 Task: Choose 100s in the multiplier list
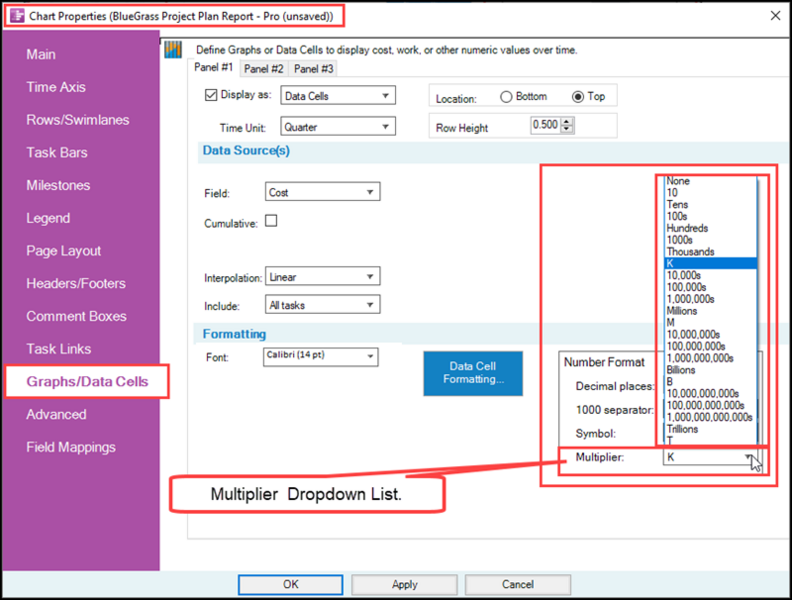(x=710, y=216)
